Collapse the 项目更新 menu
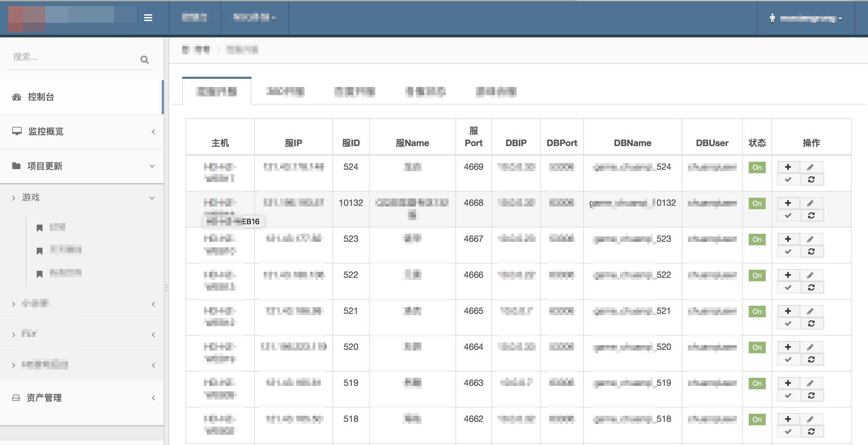Screen dimensions: 868x445 tap(82, 166)
